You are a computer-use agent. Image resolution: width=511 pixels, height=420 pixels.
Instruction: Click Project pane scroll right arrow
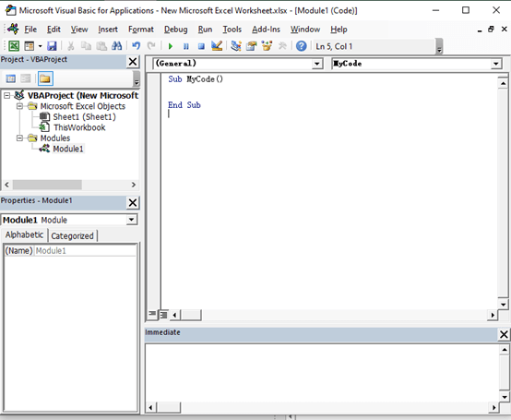[134, 185]
